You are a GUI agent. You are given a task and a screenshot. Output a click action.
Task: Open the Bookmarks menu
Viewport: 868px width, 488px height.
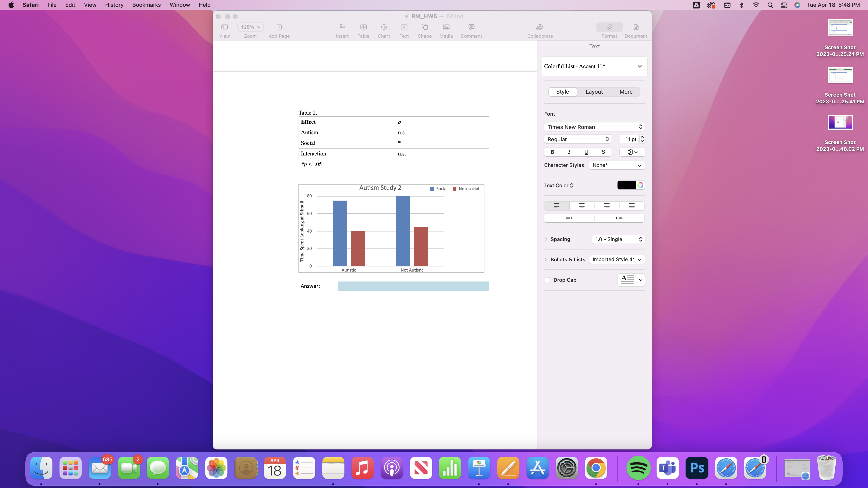point(146,5)
